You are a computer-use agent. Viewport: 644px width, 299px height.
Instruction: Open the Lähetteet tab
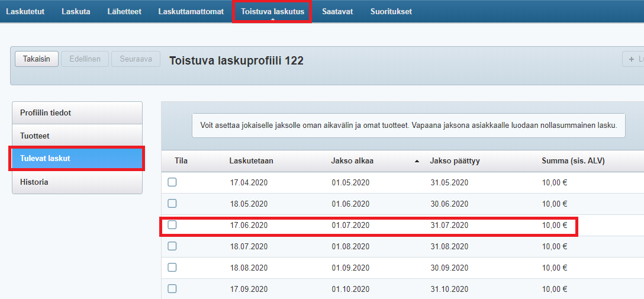tap(124, 12)
